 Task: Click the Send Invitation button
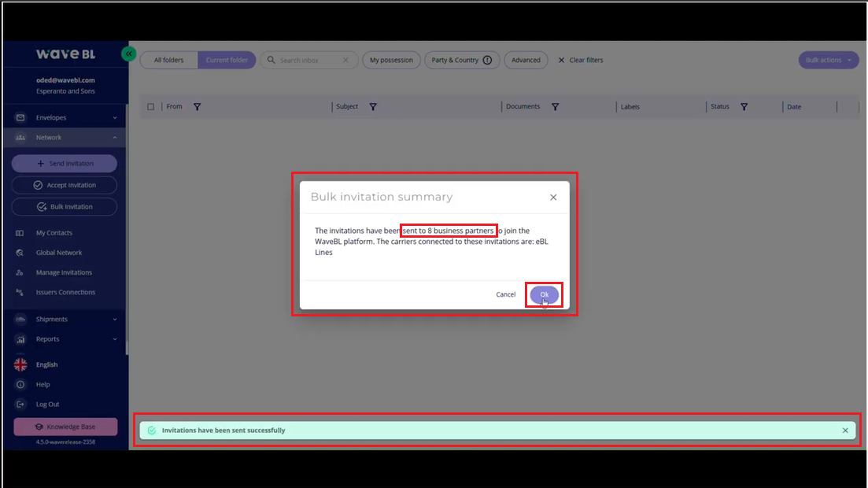pos(65,164)
